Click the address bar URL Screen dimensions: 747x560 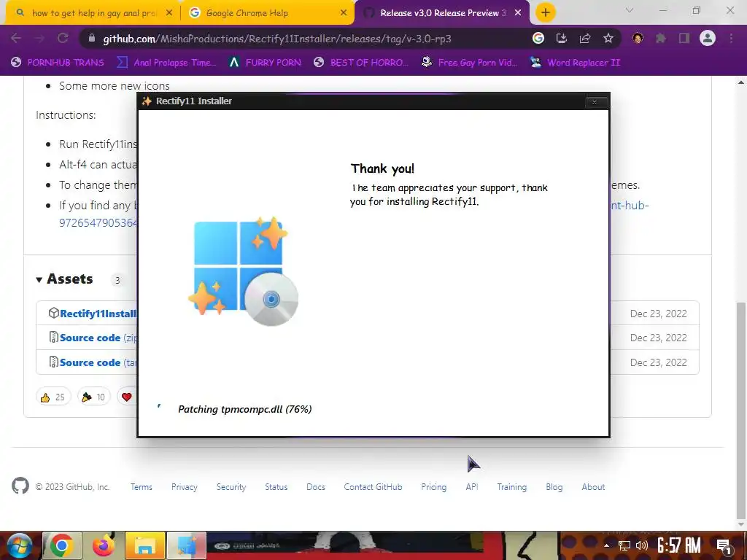(x=276, y=39)
